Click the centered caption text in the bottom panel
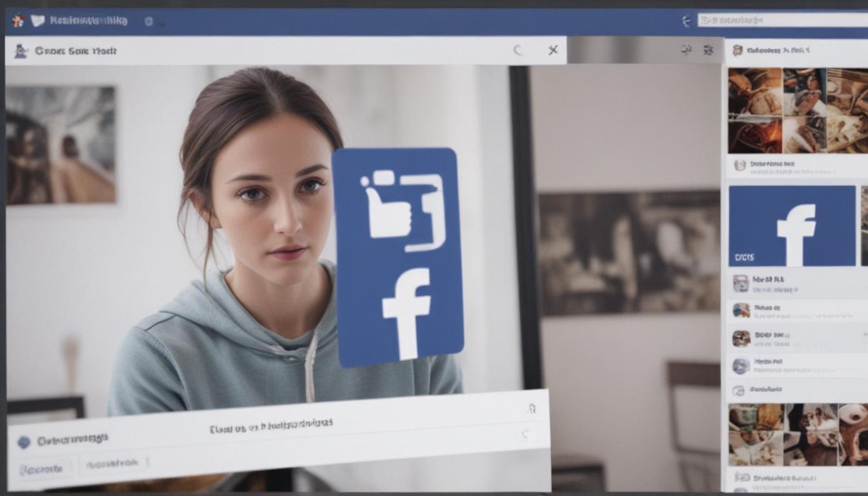The width and height of the screenshot is (868, 496). pyautogui.click(x=271, y=425)
